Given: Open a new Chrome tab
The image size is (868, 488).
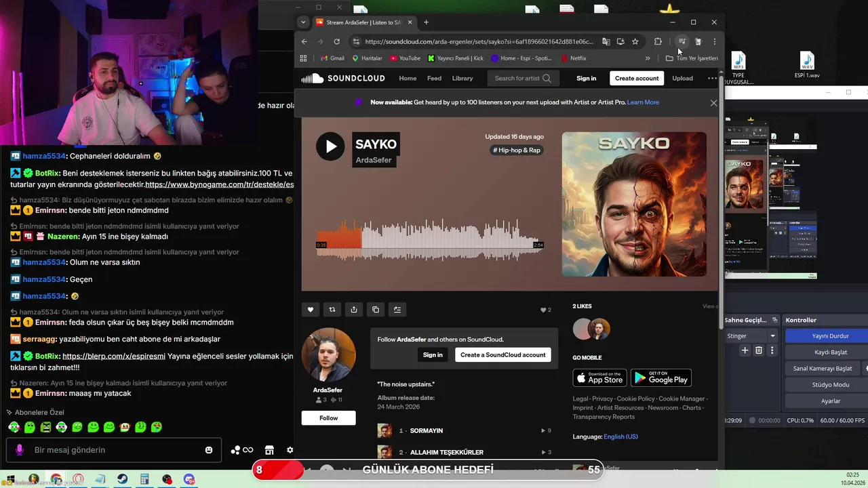Looking at the screenshot, I should click(426, 22).
